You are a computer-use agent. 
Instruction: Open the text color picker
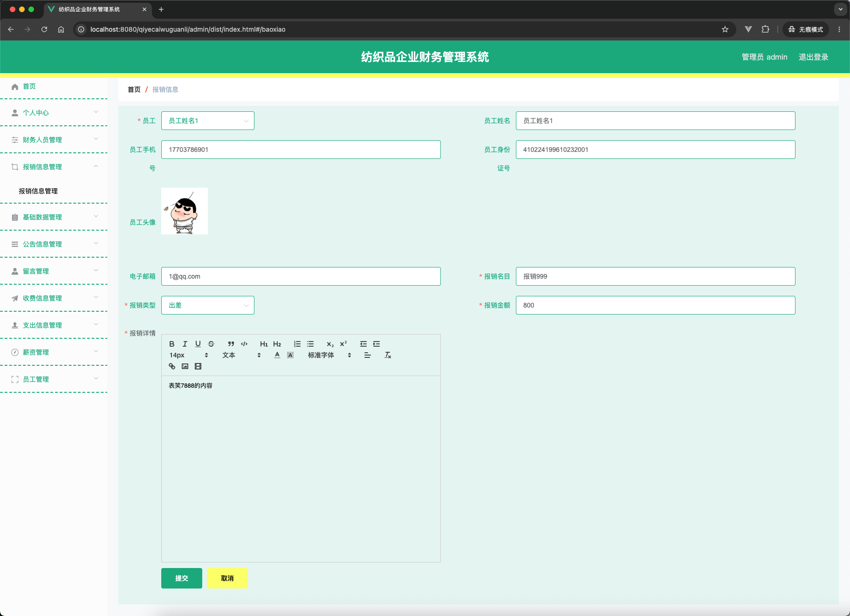[277, 355]
